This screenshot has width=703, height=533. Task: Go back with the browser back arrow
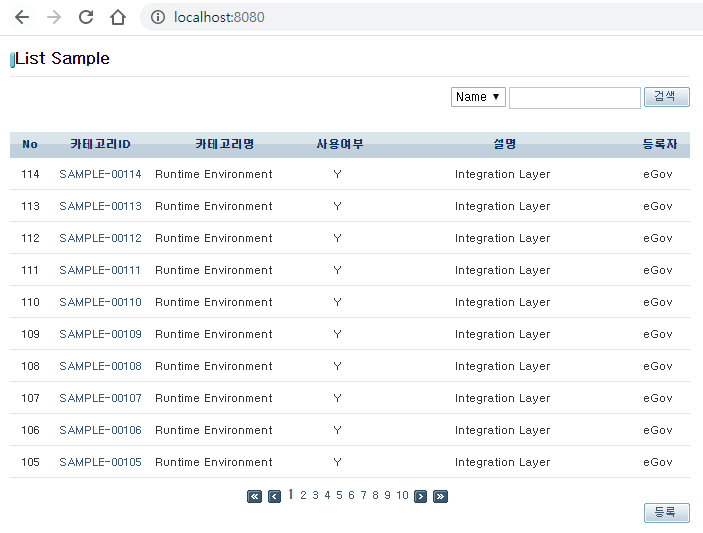[22, 17]
